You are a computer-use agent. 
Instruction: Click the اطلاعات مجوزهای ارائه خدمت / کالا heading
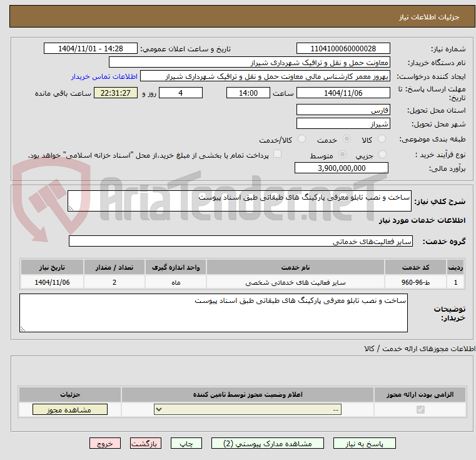[420, 349]
